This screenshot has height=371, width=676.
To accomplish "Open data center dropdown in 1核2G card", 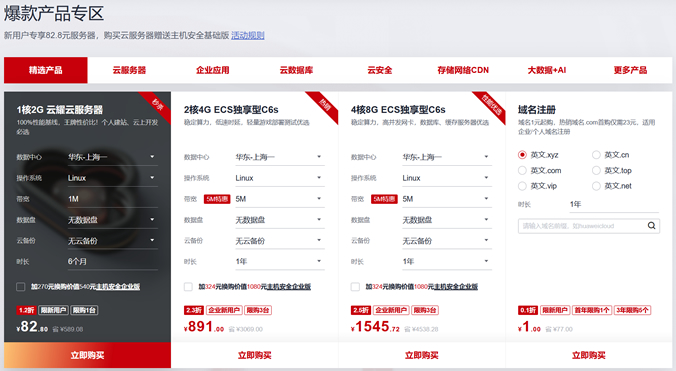I will [113, 157].
